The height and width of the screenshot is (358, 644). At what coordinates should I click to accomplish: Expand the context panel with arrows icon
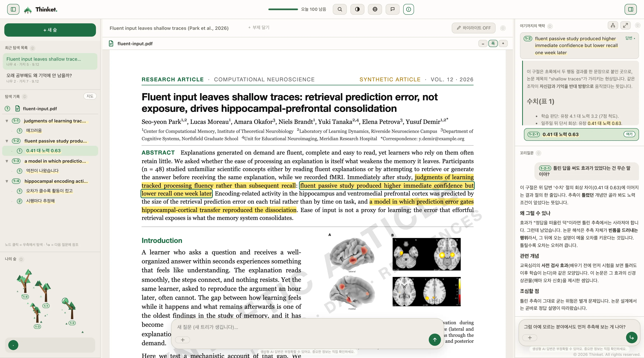[625, 25]
